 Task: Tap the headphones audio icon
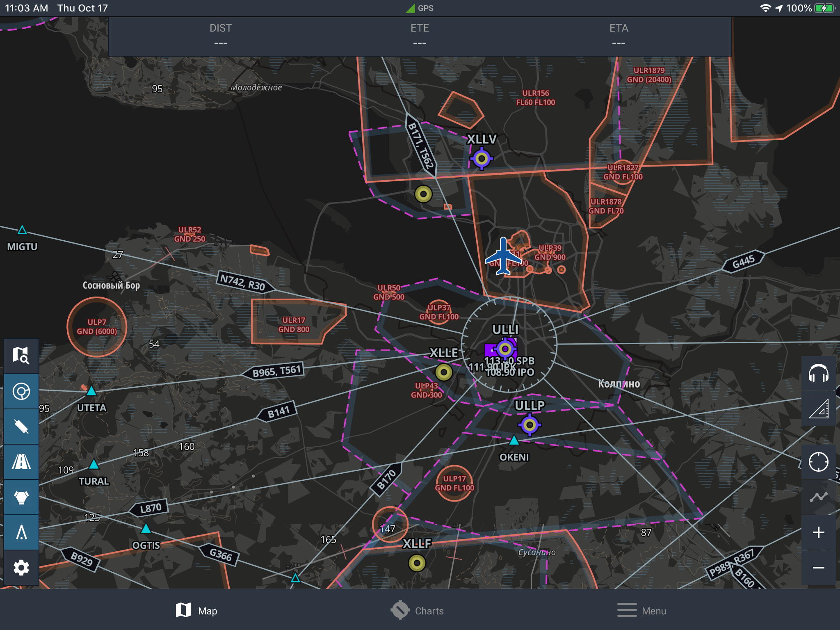click(x=818, y=374)
